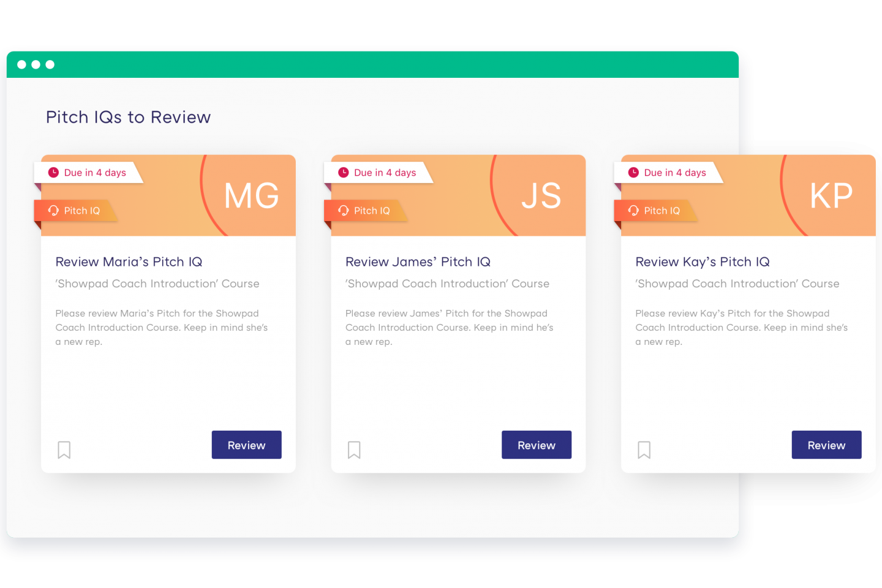
Task: Select 'Due in 4 days' label on Kay's card
Action: (675, 173)
